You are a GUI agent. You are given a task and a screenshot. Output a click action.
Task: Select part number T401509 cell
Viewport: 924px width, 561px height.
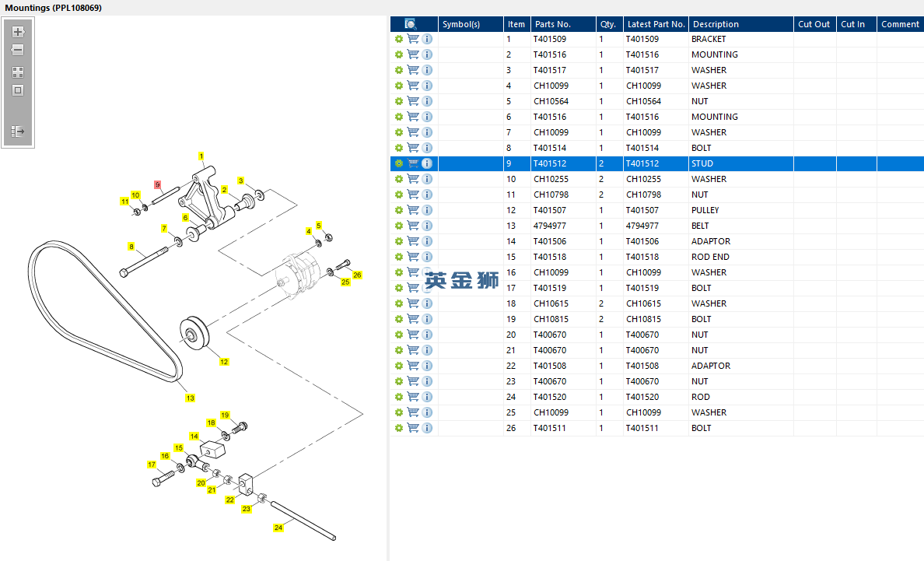(x=550, y=39)
